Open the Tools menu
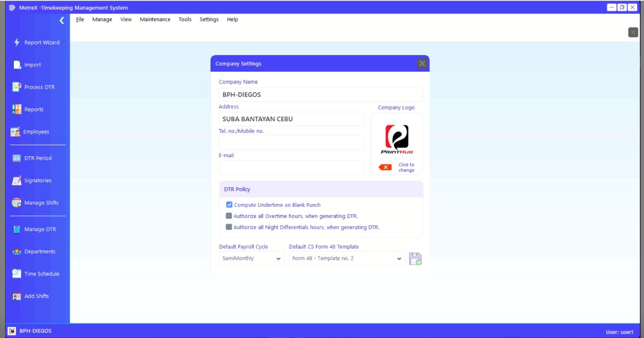 (x=185, y=19)
